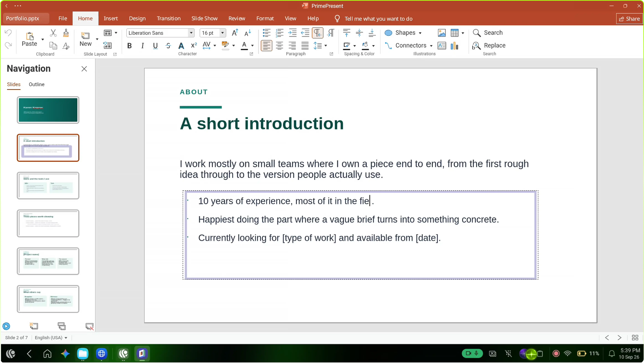Click the Clone Formatting paintbrush icon

point(66,33)
